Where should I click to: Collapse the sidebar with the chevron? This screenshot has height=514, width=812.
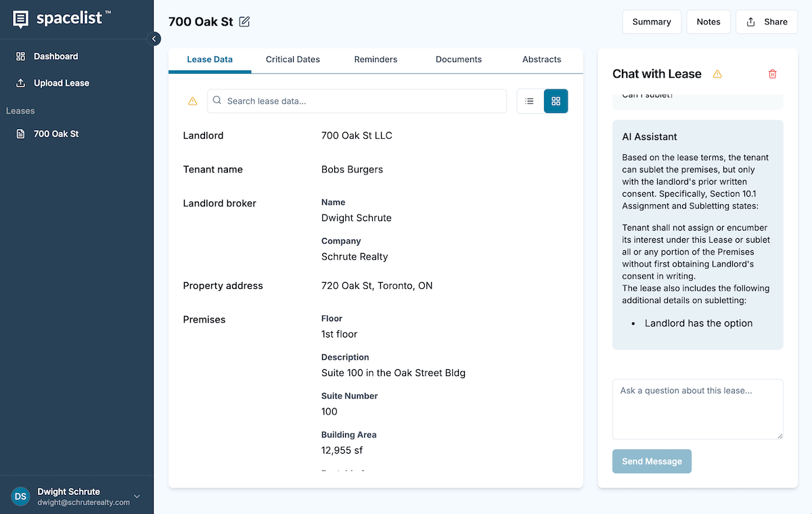pos(154,39)
